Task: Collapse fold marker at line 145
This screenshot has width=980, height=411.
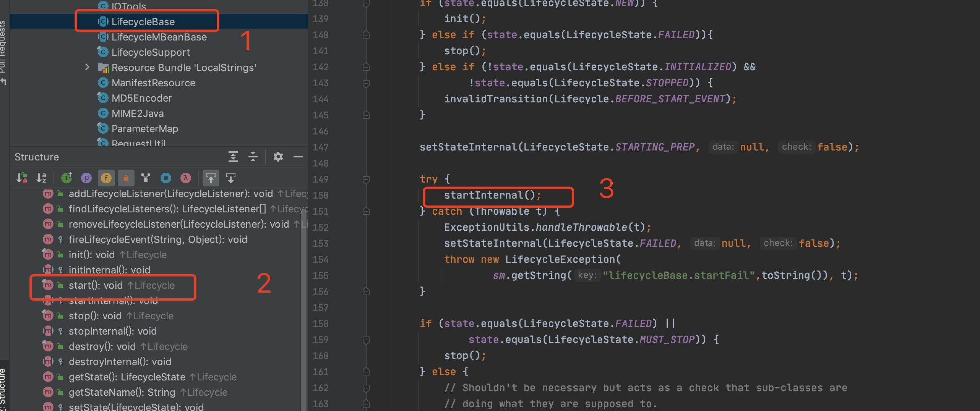Action: click(366, 115)
